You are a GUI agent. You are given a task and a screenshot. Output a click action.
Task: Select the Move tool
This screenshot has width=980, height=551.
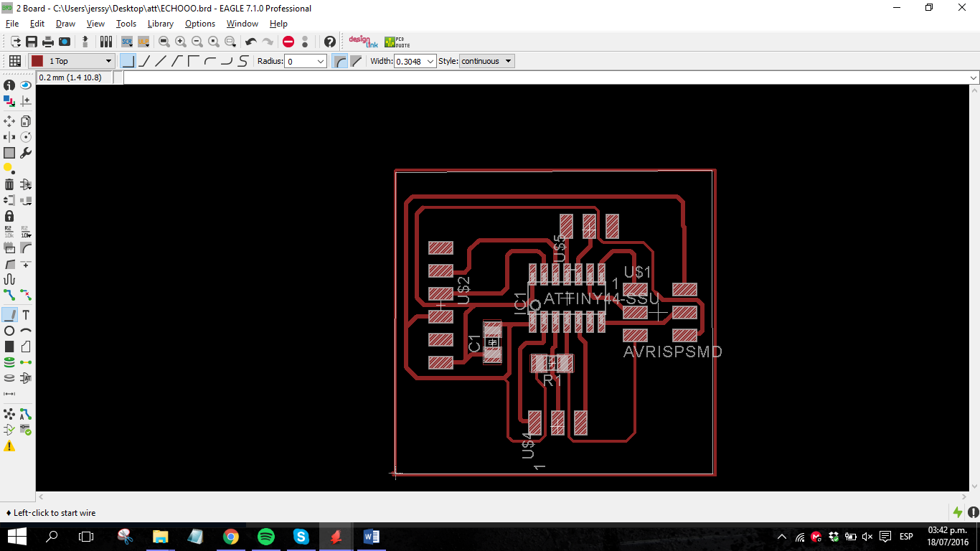pyautogui.click(x=9, y=121)
